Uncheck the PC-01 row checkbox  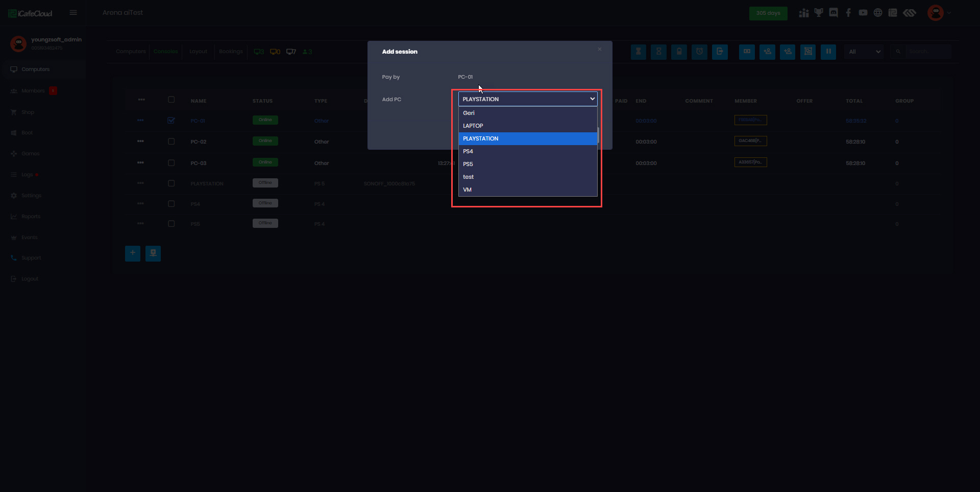tap(171, 121)
